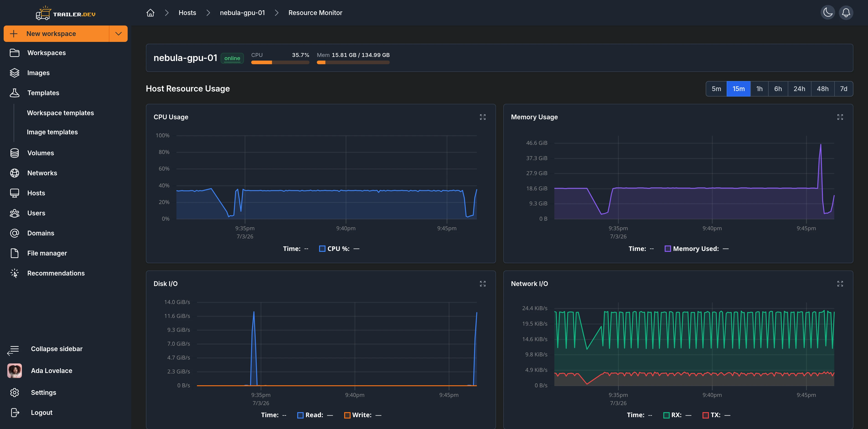Open Hosts breadcrumb link
The image size is (868, 429).
click(187, 13)
